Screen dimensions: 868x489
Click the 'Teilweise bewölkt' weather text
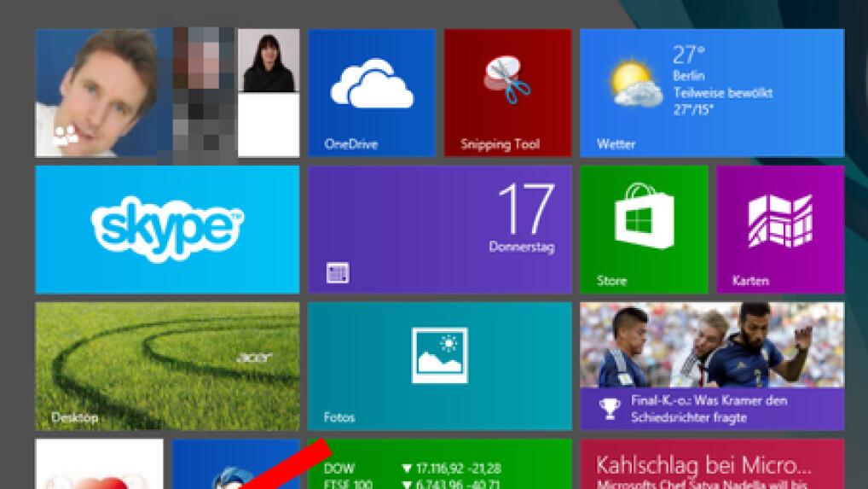coord(722,93)
